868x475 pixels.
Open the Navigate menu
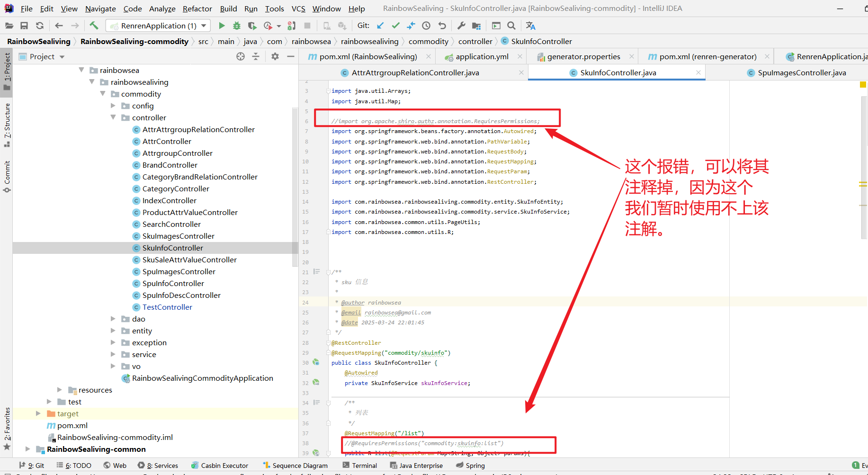point(100,9)
